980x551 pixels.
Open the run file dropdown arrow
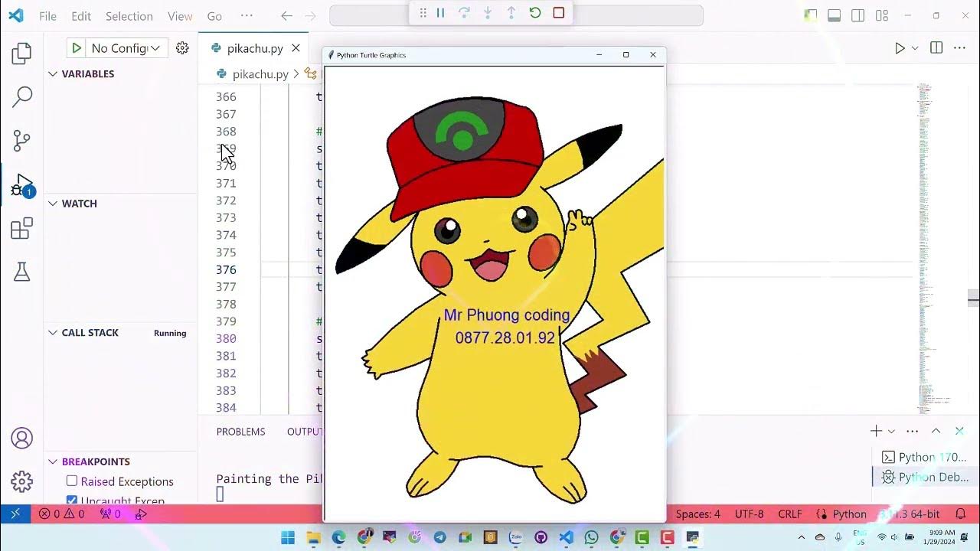pos(915,48)
